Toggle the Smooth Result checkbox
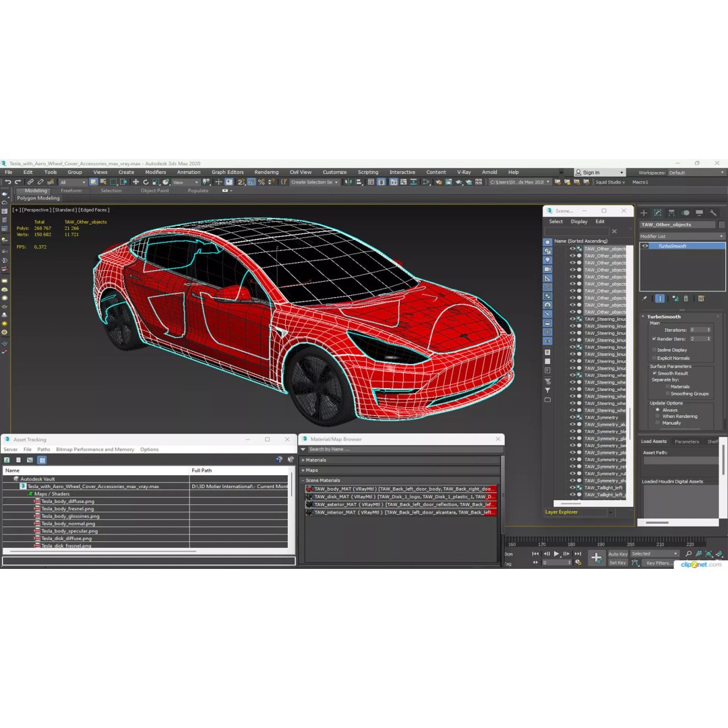The image size is (728, 728). (655, 373)
